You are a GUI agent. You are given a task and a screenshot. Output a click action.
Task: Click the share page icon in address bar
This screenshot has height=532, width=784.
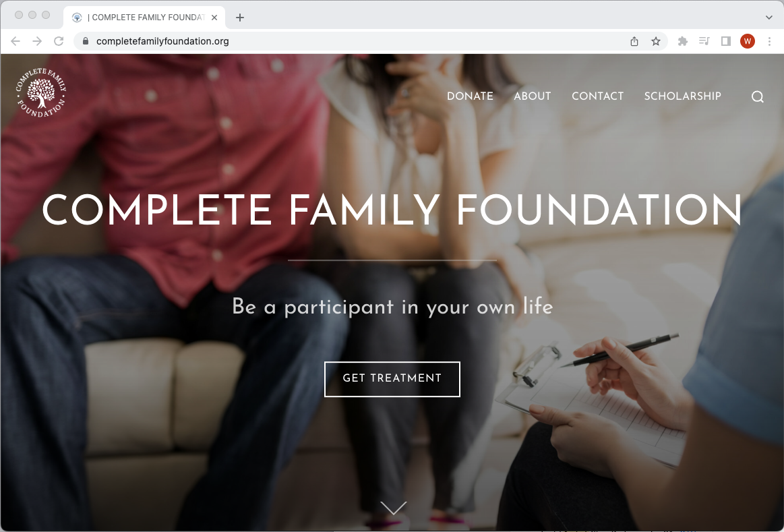(634, 42)
